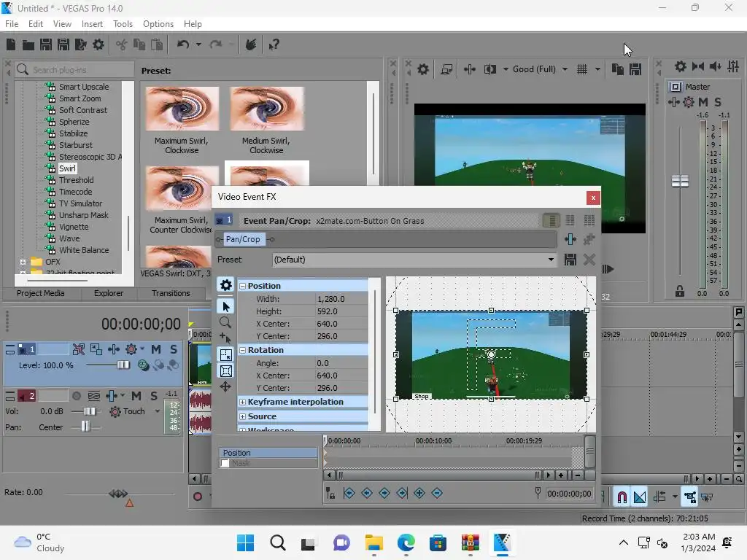
Task: Click the Search plug-ins field
Action: coord(74,70)
